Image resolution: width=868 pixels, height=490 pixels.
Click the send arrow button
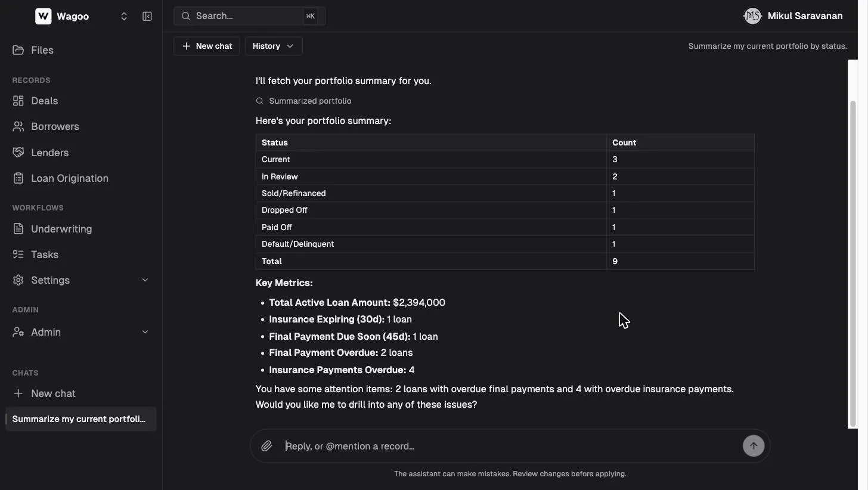coord(754,446)
